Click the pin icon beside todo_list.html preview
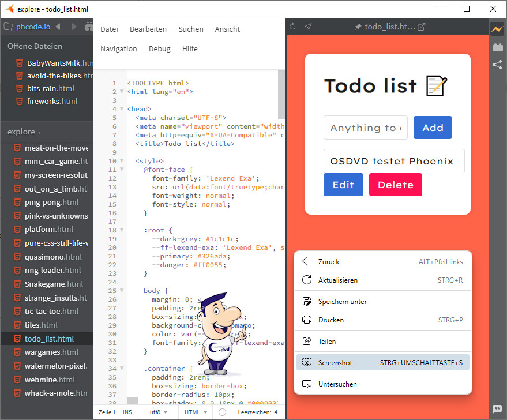This screenshot has height=420, width=507. click(x=358, y=27)
